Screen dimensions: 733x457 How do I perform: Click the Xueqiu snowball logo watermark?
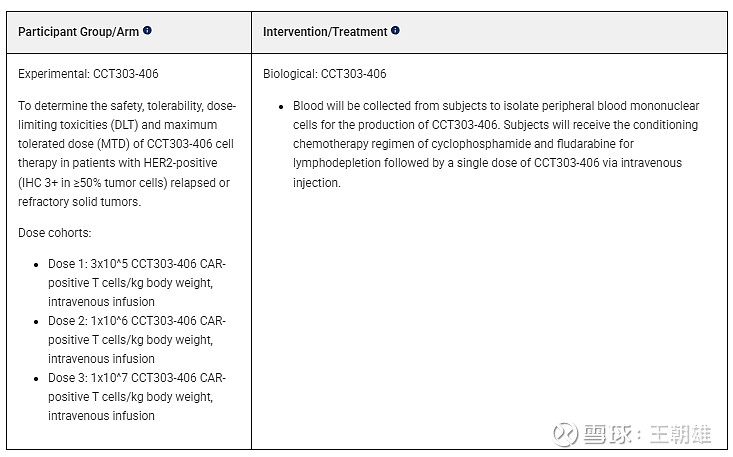[566, 435]
